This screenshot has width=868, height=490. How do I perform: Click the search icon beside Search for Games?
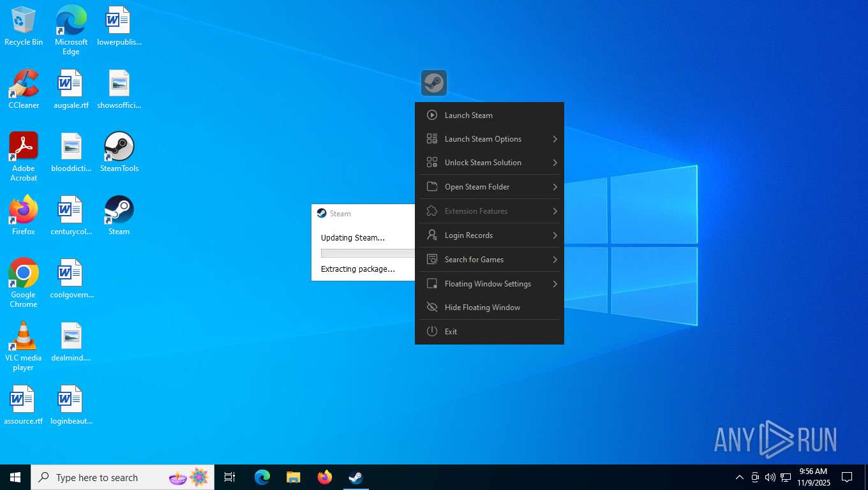click(x=432, y=259)
